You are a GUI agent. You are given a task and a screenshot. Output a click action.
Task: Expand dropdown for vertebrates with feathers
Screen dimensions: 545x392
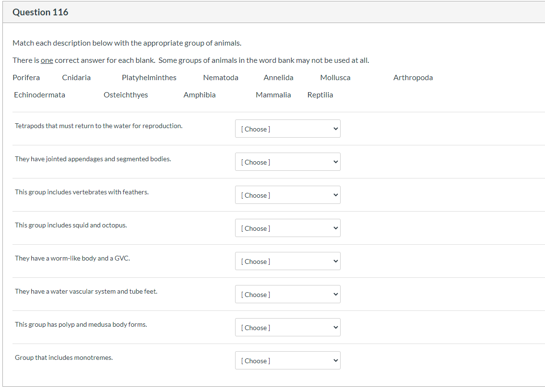click(287, 195)
